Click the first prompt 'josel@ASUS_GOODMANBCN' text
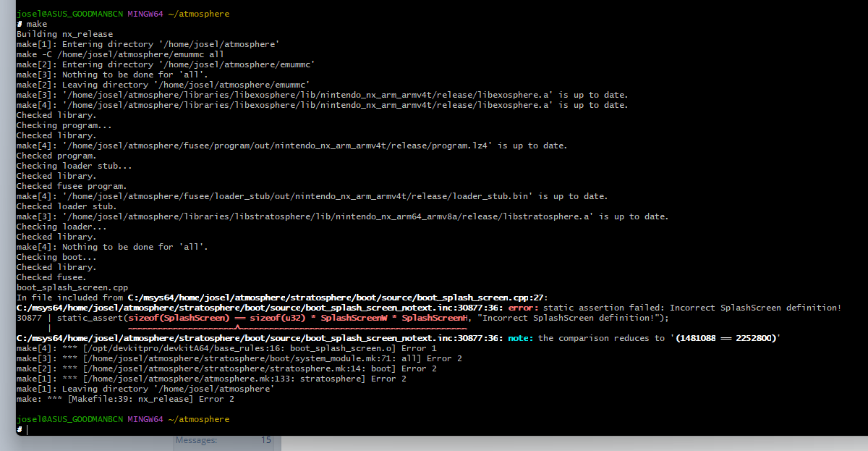868x451 pixels. [x=69, y=14]
